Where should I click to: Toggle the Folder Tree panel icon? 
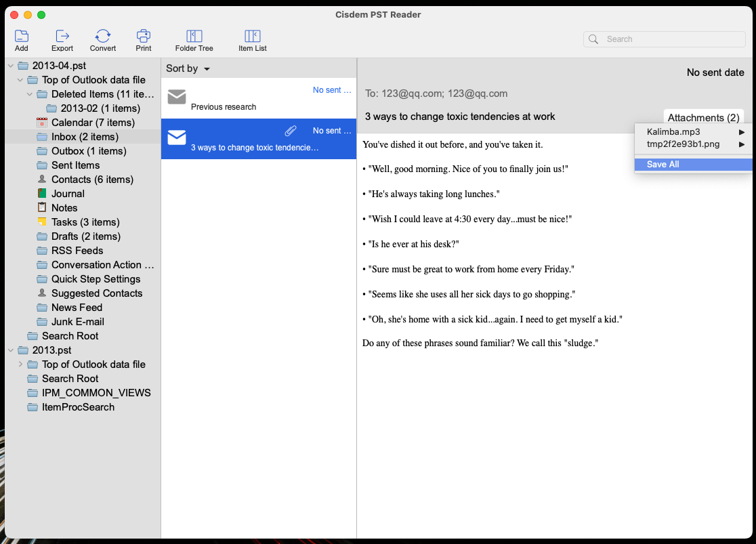coord(194,36)
